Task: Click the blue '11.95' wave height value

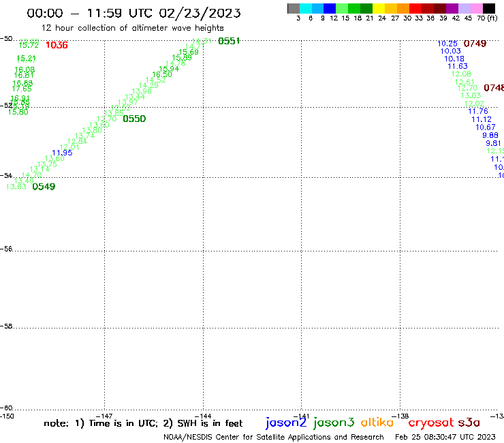Action: [x=62, y=153]
